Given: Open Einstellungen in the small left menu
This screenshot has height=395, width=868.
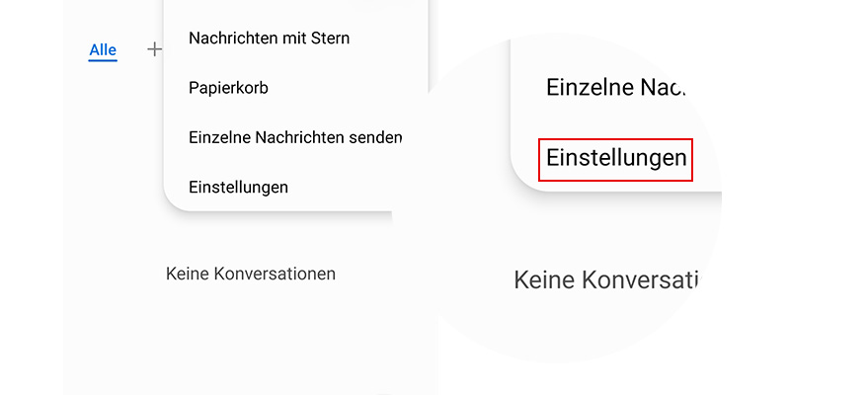Looking at the screenshot, I should click(238, 187).
